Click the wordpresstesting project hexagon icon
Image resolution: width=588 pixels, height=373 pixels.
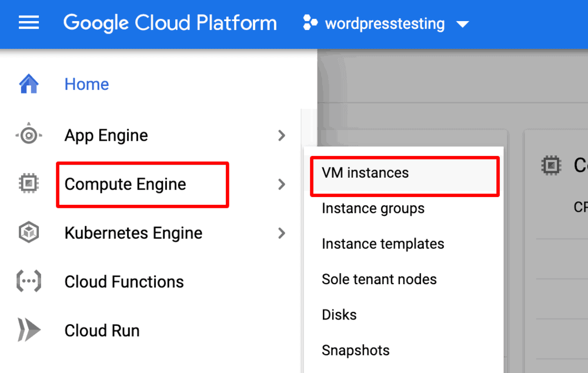309,24
